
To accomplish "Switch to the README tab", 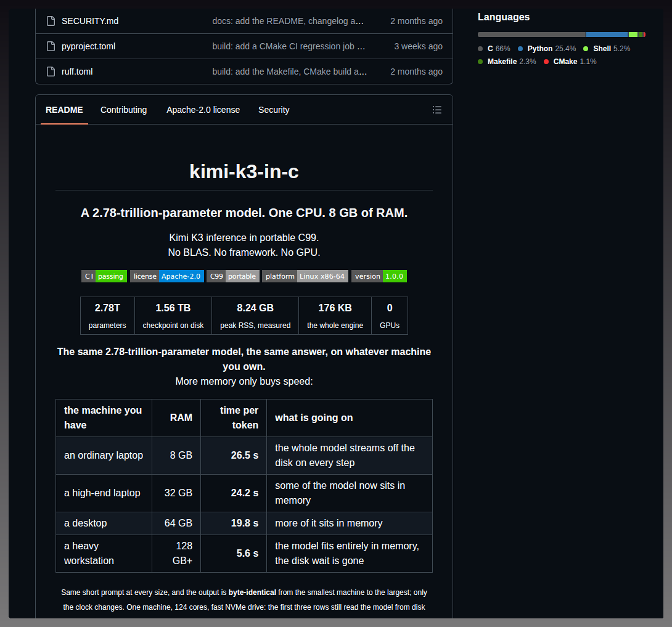I will (x=64, y=110).
